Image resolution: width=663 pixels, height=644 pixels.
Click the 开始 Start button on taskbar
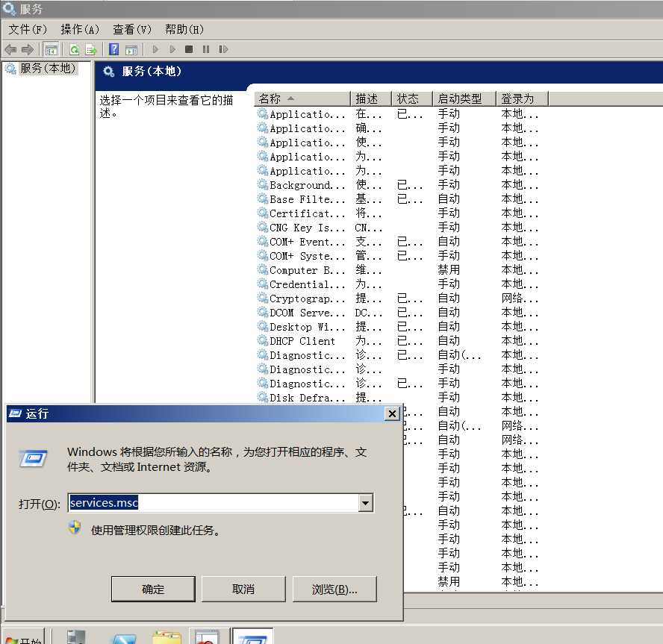[24, 637]
